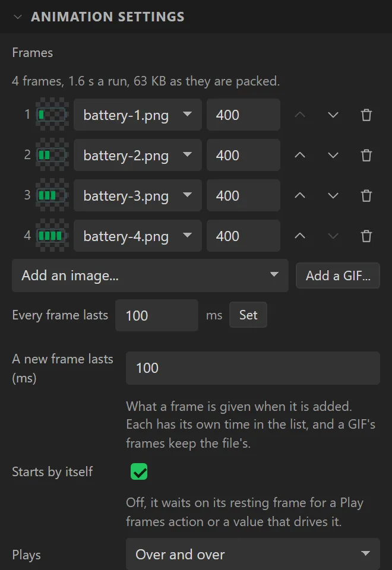The width and height of the screenshot is (392, 570).
Task: Move battery-2.png frame up
Action: coord(299,155)
